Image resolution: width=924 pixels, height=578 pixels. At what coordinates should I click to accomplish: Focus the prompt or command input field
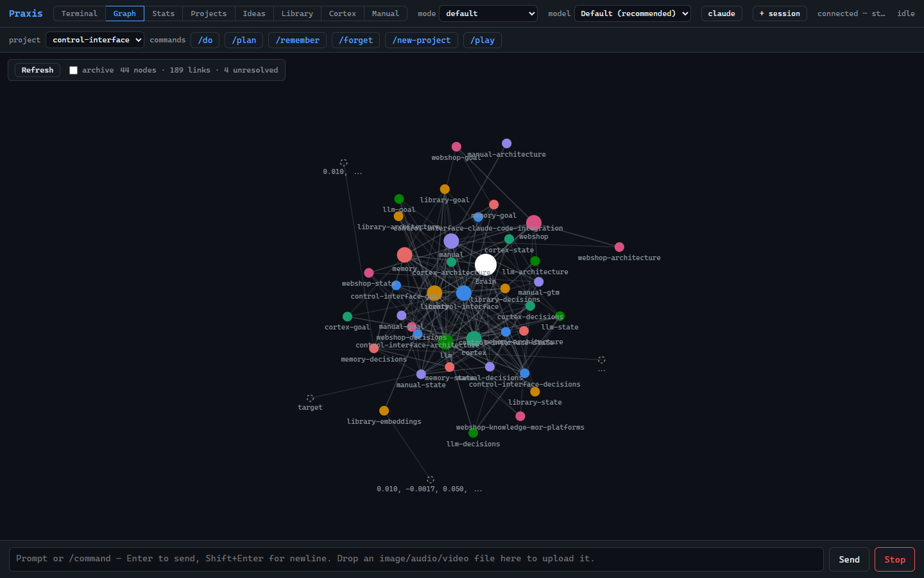[x=416, y=559]
